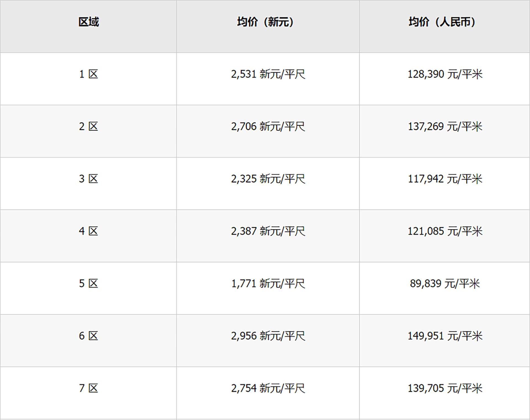The width and height of the screenshot is (530, 420).
Task: Select the 7 区 row label
Action: point(88,389)
